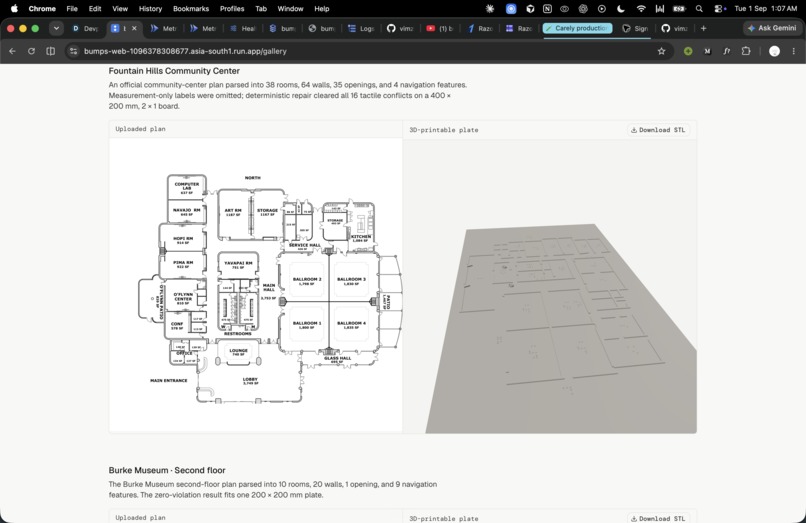Open the Window menu
The width and height of the screenshot is (806, 523).
[x=290, y=9]
